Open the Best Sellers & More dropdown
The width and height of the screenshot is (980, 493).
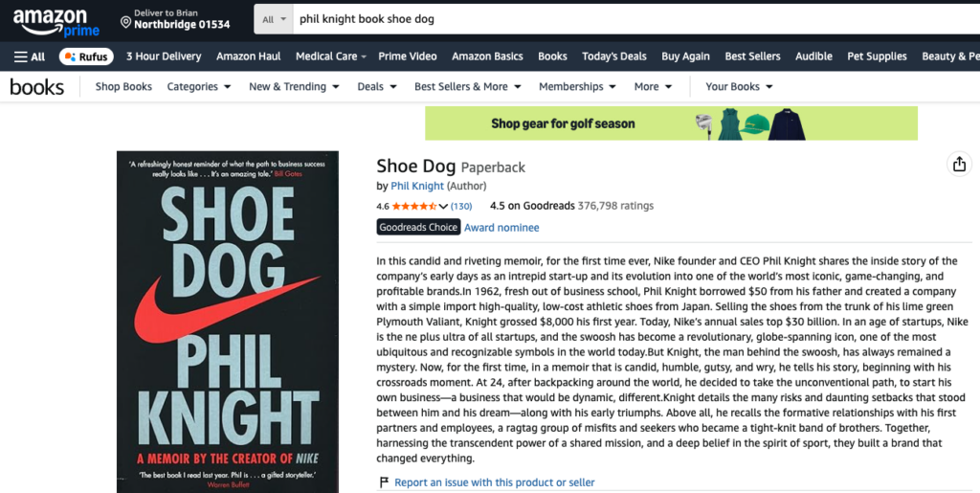coord(467,87)
